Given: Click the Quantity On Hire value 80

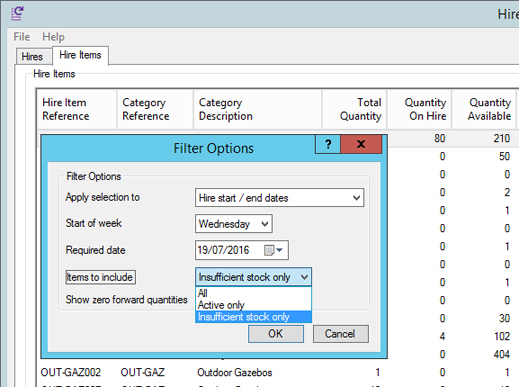Looking at the screenshot, I should tap(440, 138).
